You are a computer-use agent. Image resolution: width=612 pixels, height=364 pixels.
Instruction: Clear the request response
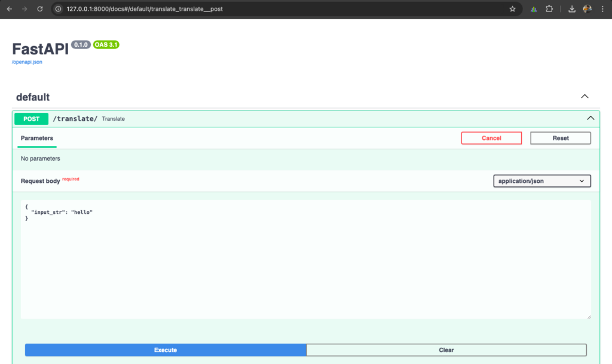pyautogui.click(x=446, y=350)
